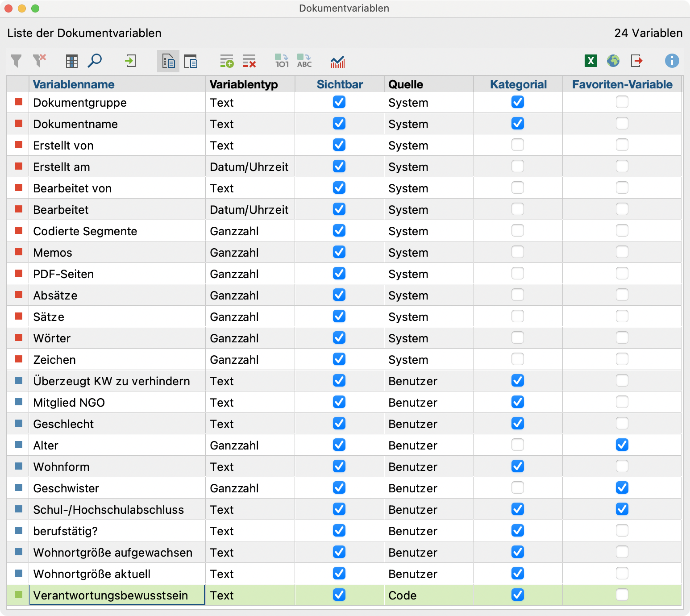Click the globe web browser export icon
Image resolution: width=690 pixels, height=616 pixels.
point(613,61)
